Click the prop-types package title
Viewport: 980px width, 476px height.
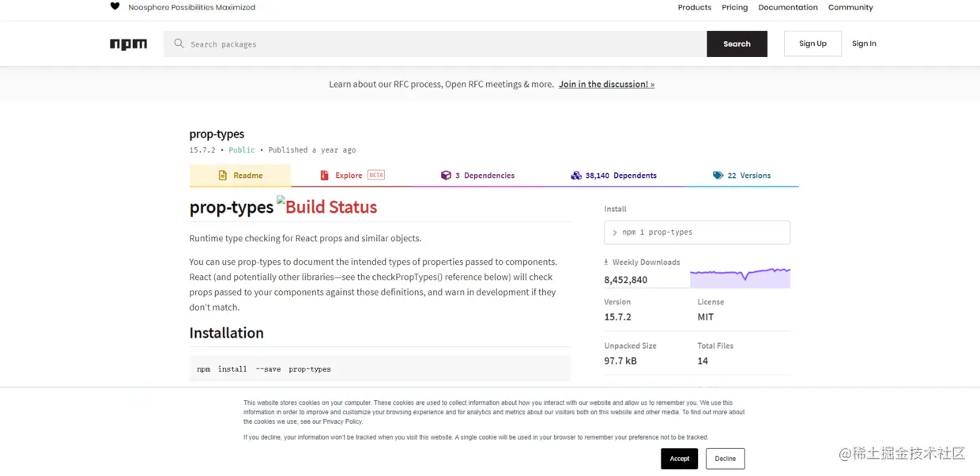coord(217,134)
